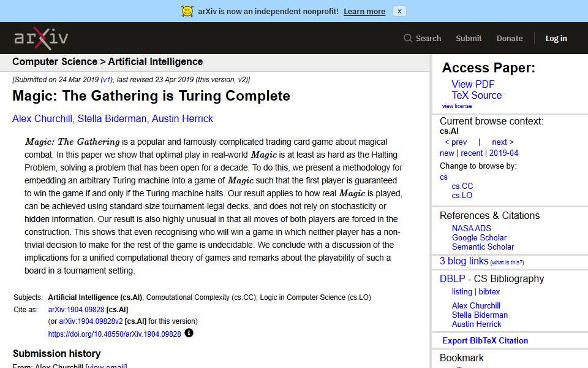Go to next paper with next >
The height and width of the screenshot is (368, 588).
[502, 142]
